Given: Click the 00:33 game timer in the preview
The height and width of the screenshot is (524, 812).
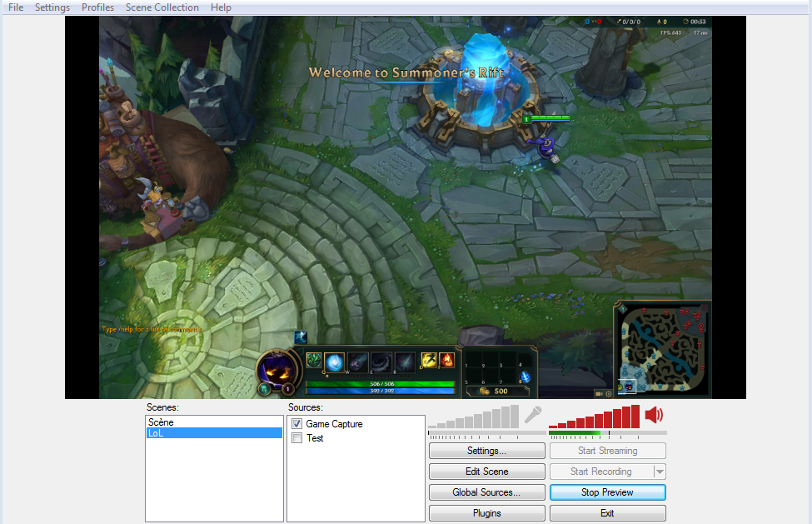Looking at the screenshot, I should pyautogui.click(x=698, y=22).
